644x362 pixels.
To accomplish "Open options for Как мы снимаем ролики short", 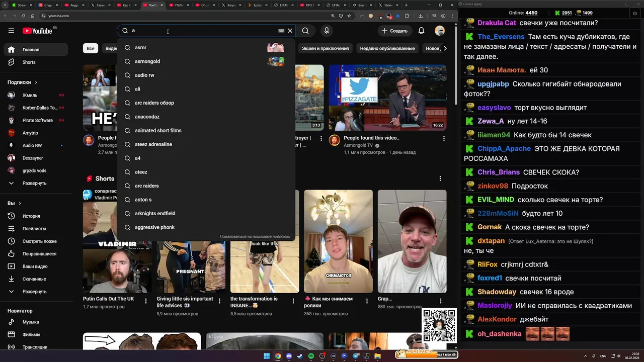I will [x=367, y=301].
